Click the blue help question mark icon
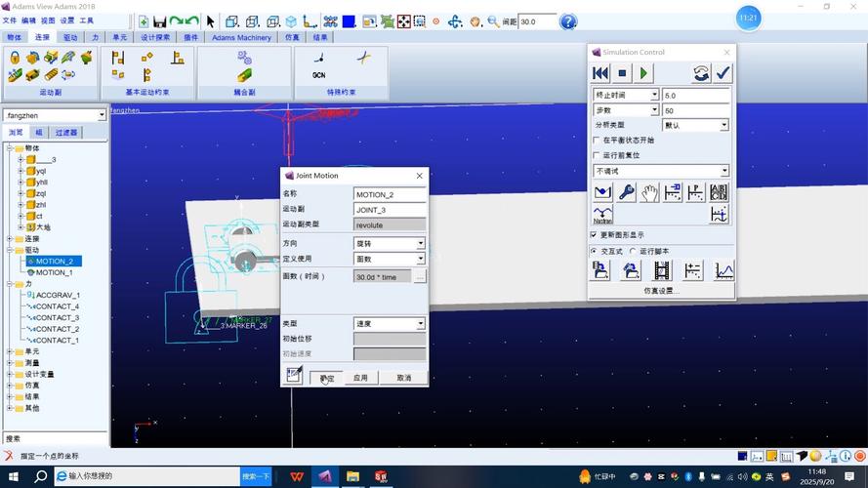Image resolution: width=868 pixels, height=488 pixels. 567,21
